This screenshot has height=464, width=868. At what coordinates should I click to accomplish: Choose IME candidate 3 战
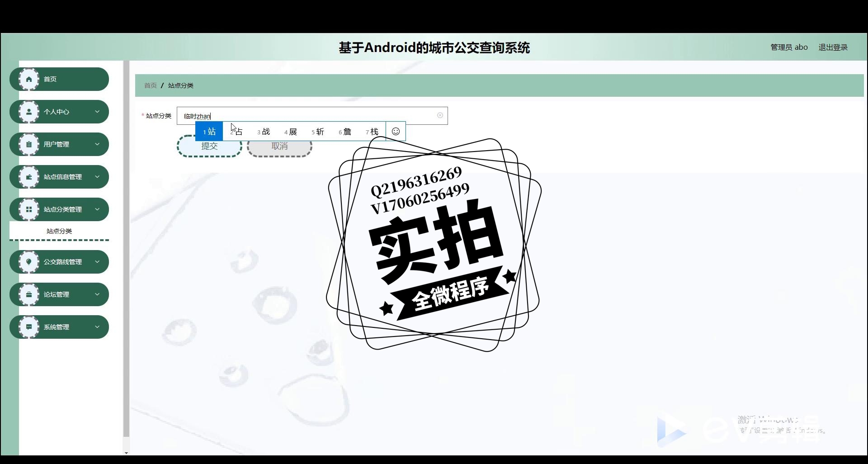pos(264,132)
